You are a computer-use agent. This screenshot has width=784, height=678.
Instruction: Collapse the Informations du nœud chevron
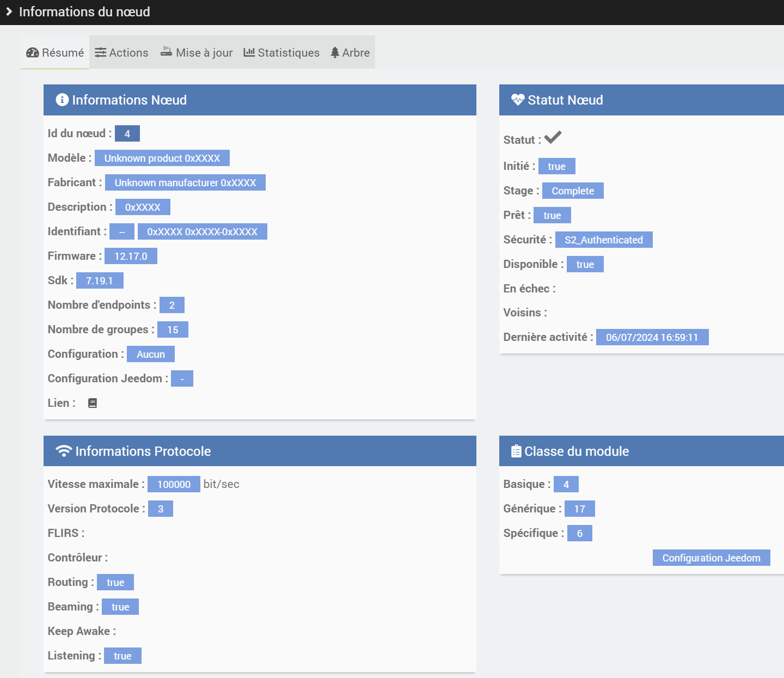tap(9, 11)
